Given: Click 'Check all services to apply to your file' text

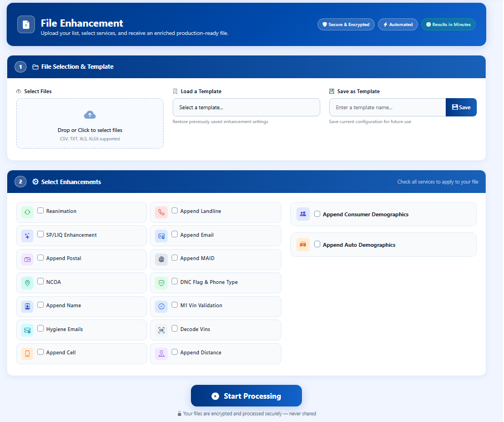Looking at the screenshot, I should click(437, 182).
